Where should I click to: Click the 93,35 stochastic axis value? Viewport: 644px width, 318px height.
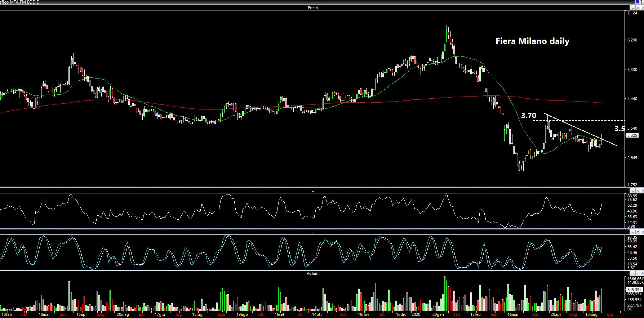click(x=632, y=238)
